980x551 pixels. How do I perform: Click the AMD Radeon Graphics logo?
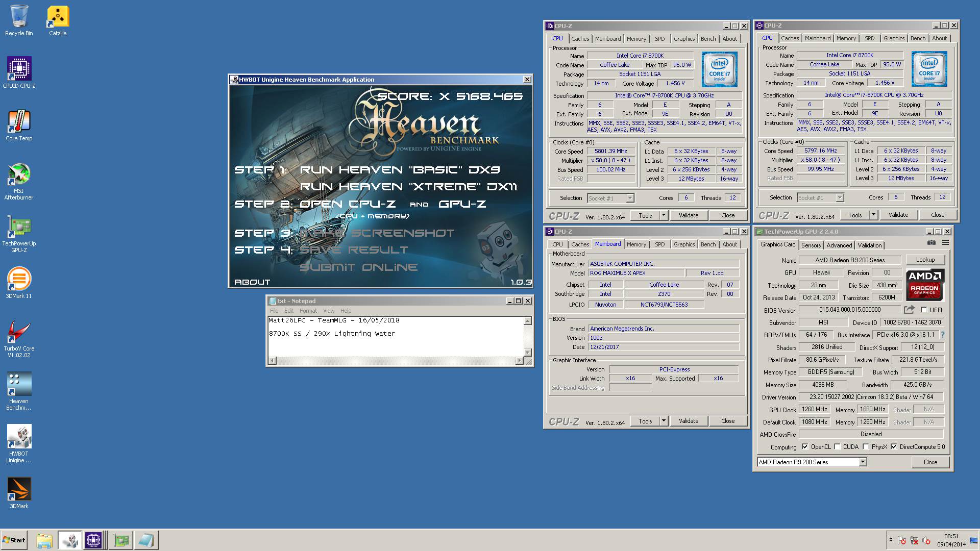[925, 285]
